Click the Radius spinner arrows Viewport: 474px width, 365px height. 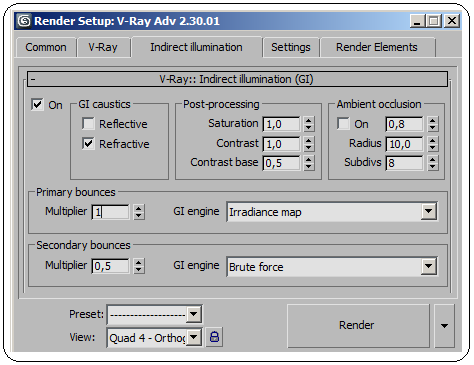tap(433, 144)
